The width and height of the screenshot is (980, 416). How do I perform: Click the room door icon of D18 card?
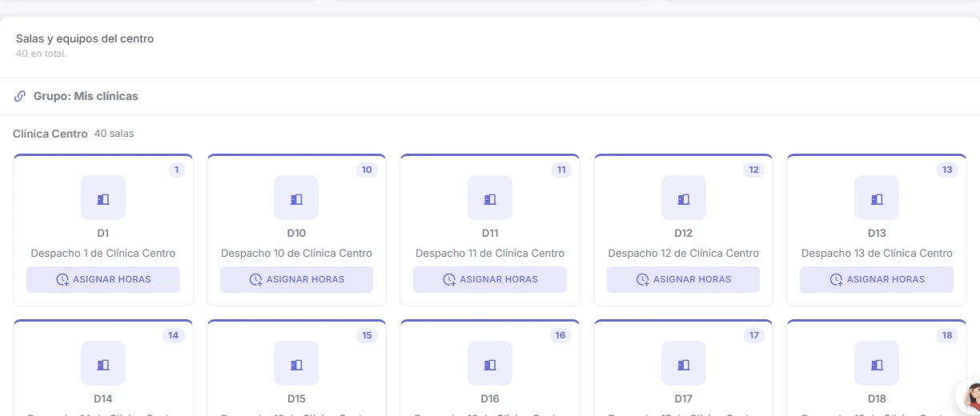877,363
